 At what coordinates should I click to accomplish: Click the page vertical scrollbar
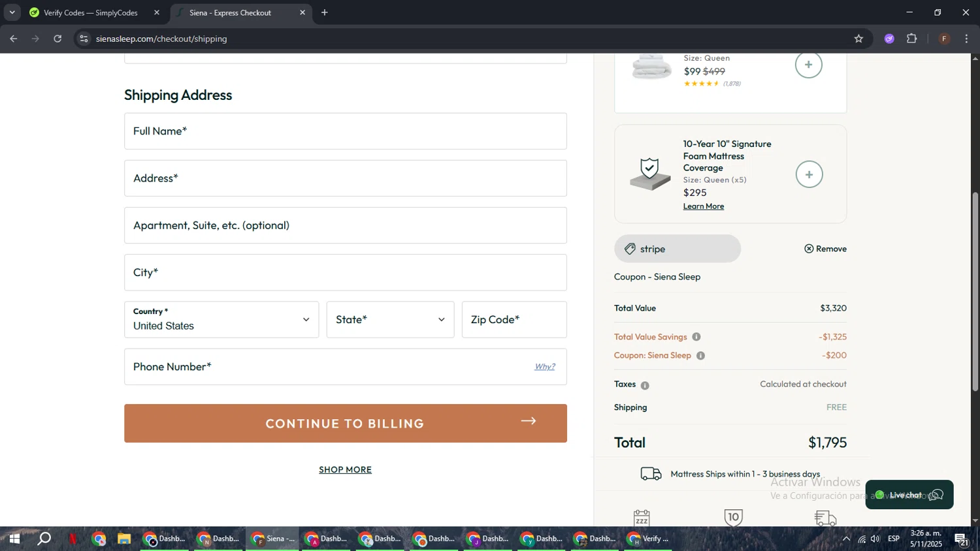[975, 291]
